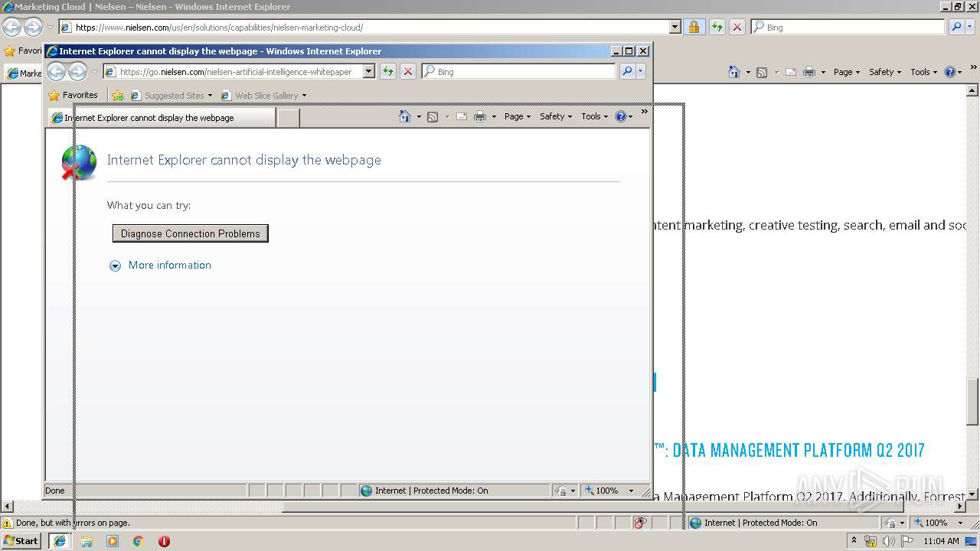Click Bing search field in Marketing Cloud window
This screenshot has width=980, height=551.
pos(848,27)
